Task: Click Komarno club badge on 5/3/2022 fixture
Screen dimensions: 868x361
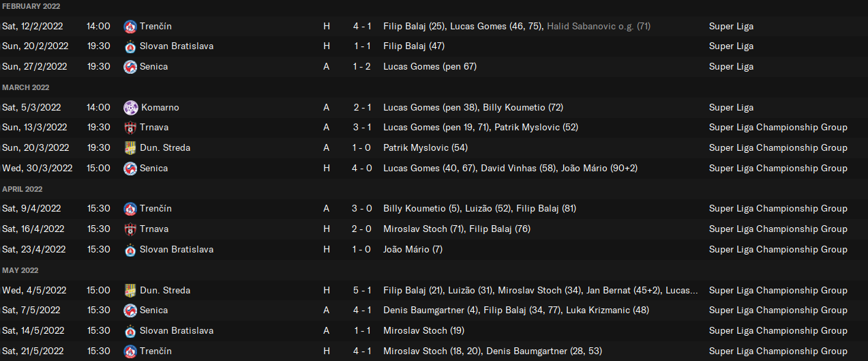Action: [130, 108]
